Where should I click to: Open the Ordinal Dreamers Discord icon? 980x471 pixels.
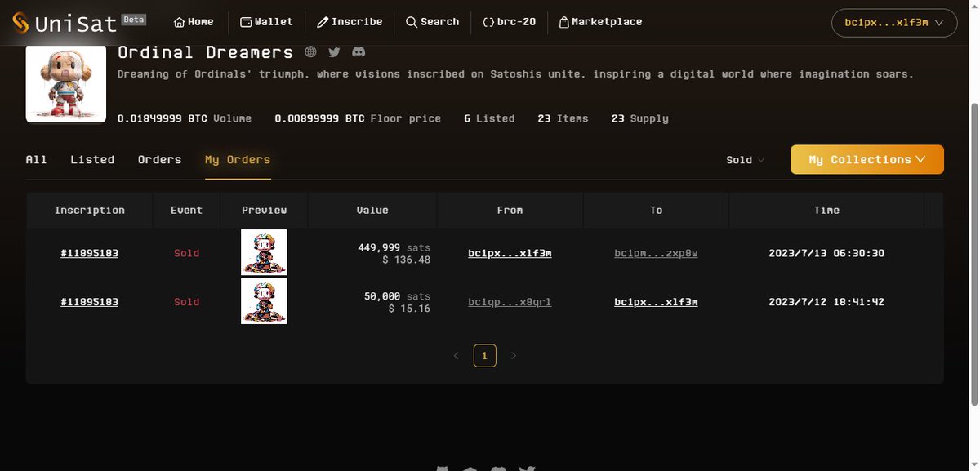[x=358, y=52]
